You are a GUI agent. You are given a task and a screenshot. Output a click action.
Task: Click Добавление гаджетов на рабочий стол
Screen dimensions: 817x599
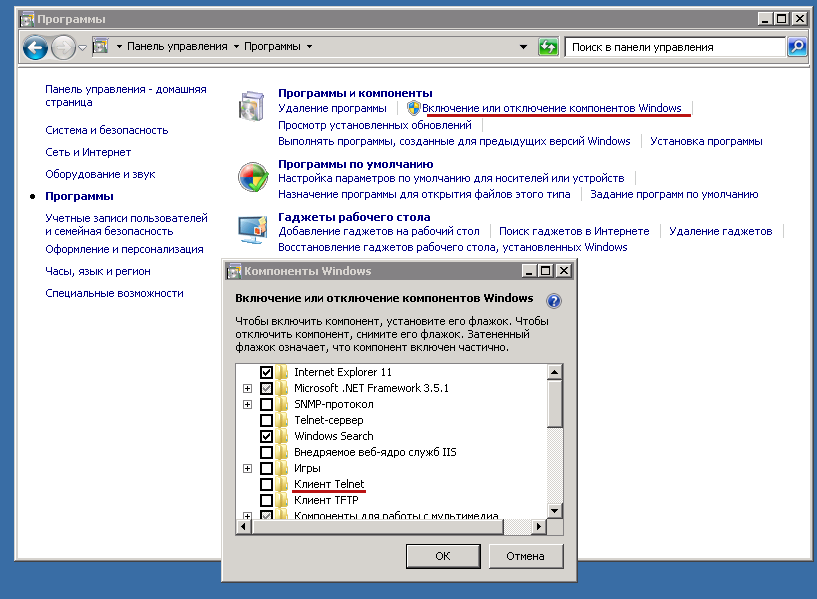[378, 231]
